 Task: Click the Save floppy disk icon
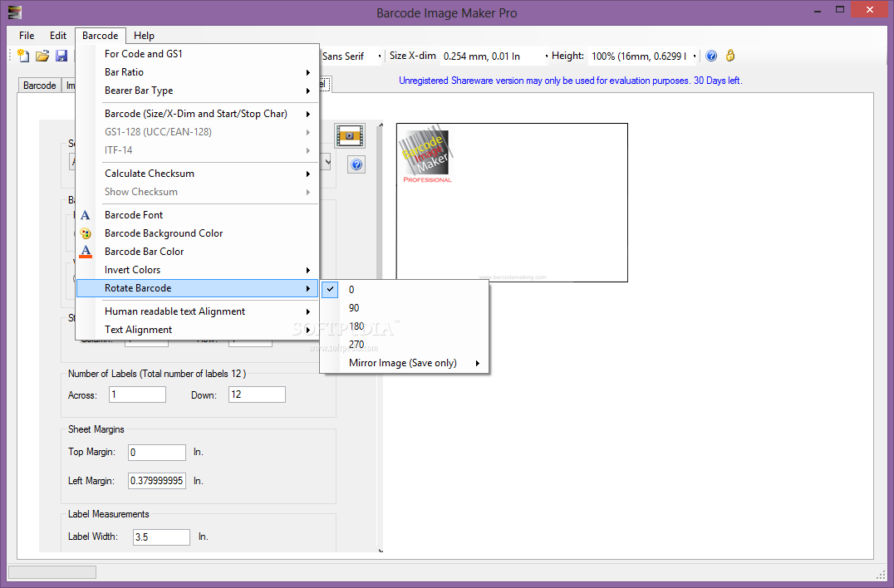pos(61,56)
